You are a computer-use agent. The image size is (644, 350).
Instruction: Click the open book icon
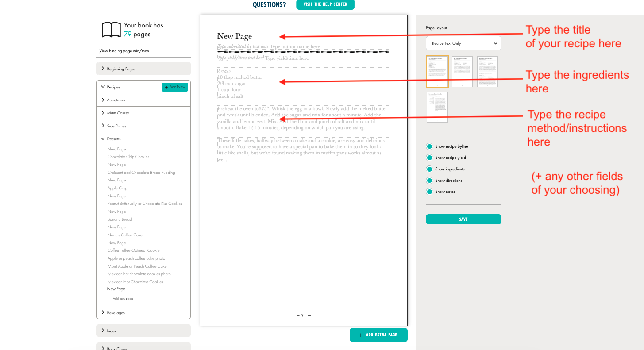111,30
